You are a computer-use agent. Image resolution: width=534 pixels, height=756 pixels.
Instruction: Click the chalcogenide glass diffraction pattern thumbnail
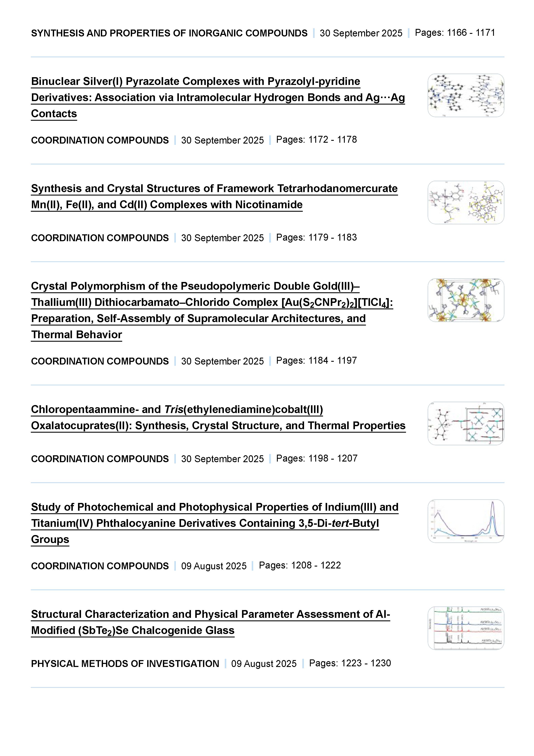pyautogui.click(x=465, y=628)
